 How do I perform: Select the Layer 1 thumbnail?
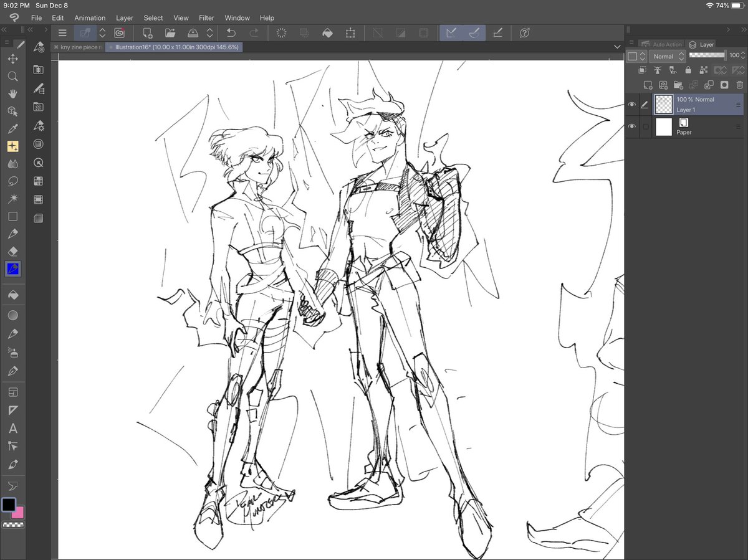coord(664,105)
